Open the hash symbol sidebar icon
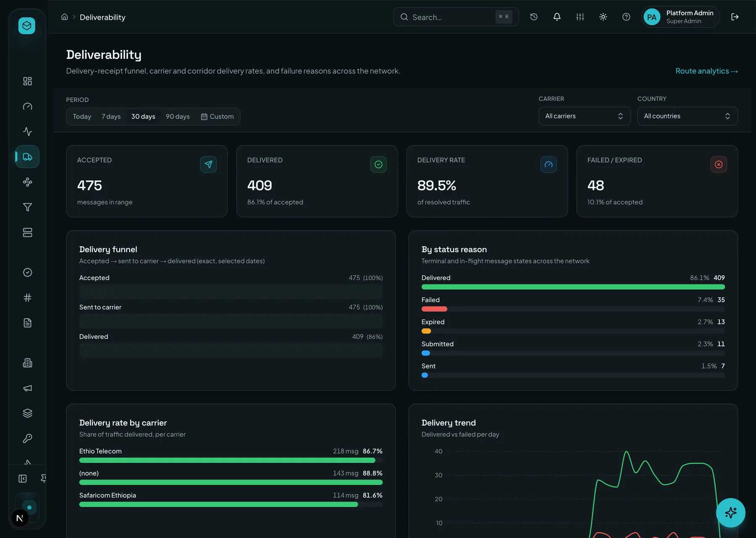This screenshot has width=756, height=538. point(27,298)
